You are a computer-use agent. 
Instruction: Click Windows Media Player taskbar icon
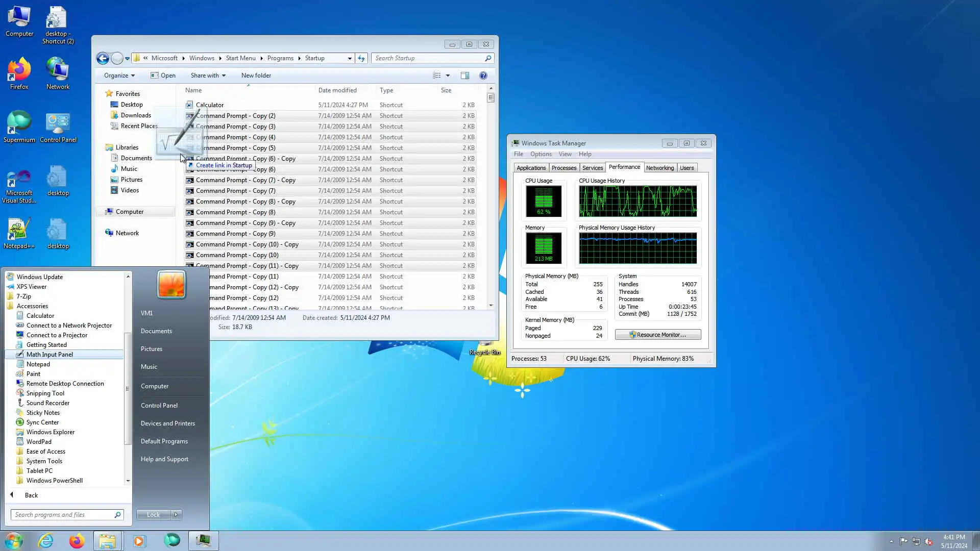[x=139, y=540]
